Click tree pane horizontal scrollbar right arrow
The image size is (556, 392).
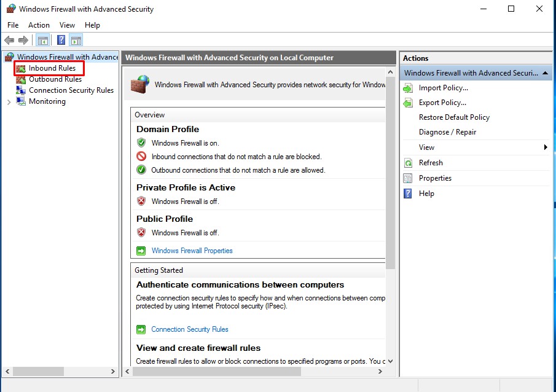coord(113,372)
